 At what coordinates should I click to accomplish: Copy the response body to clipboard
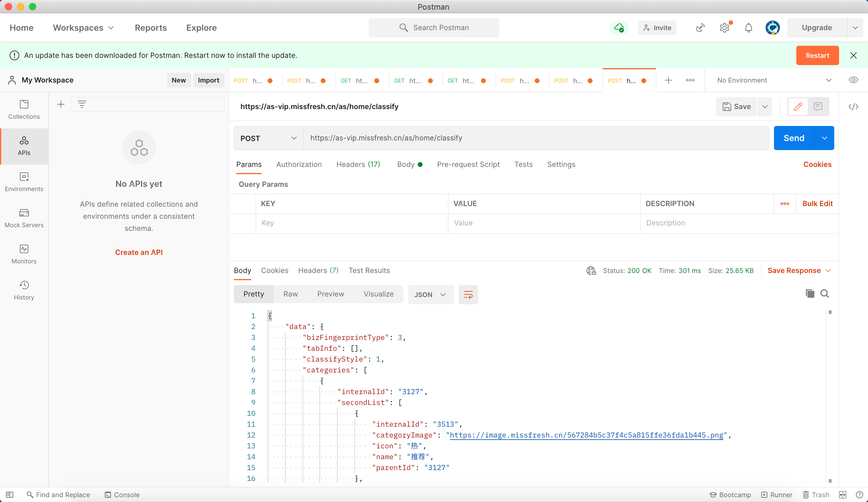pyautogui.click(x=810, y=294)
